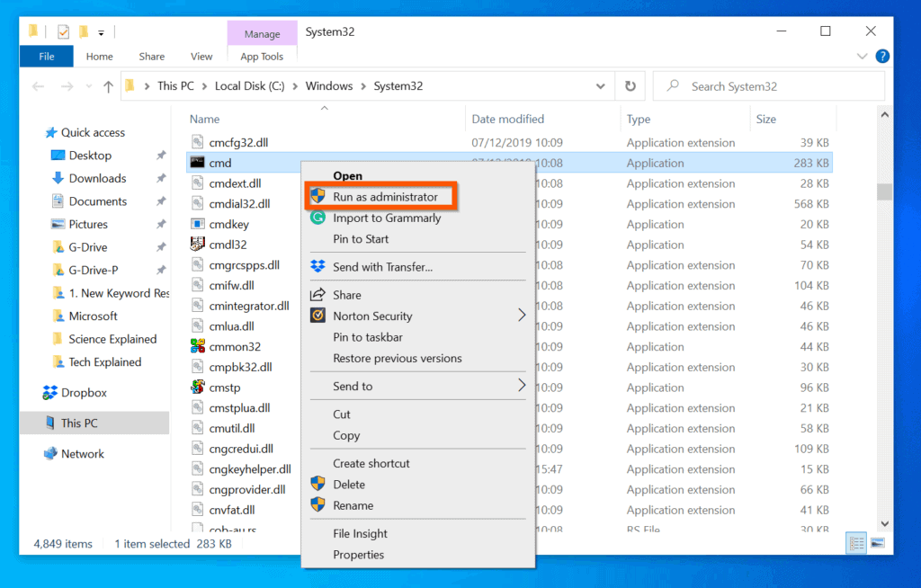Expand the Norton Security submenu
This screenshot has height=588, width=921.
point(520,316)
